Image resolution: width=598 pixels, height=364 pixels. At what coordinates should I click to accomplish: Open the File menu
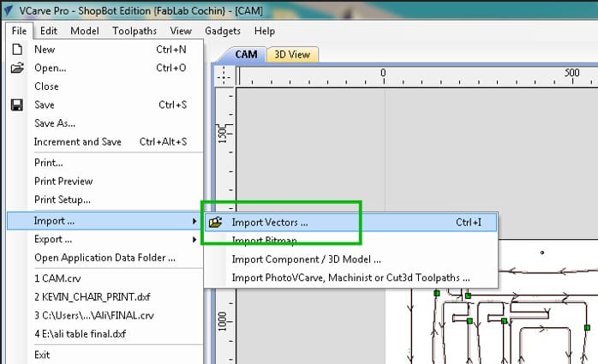(x=19, y=31)
